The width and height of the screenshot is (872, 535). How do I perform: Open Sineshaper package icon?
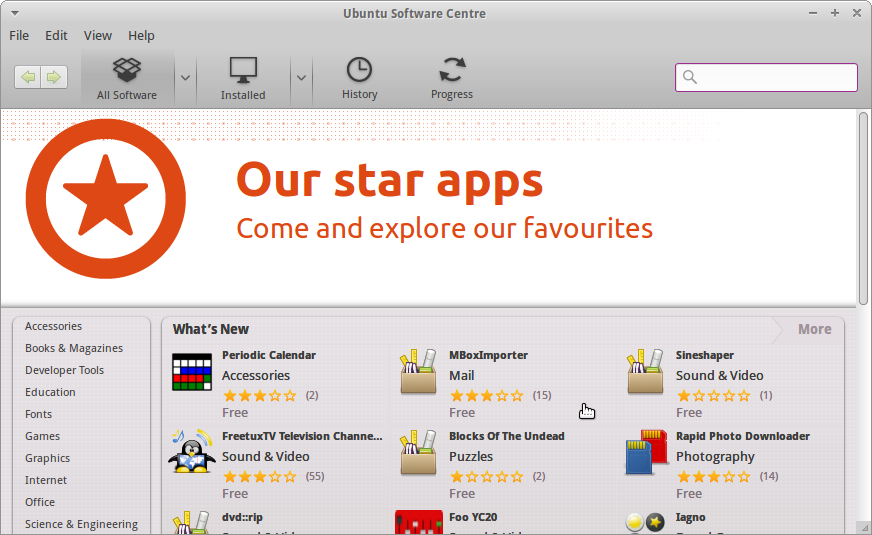[x=645, y=371]
